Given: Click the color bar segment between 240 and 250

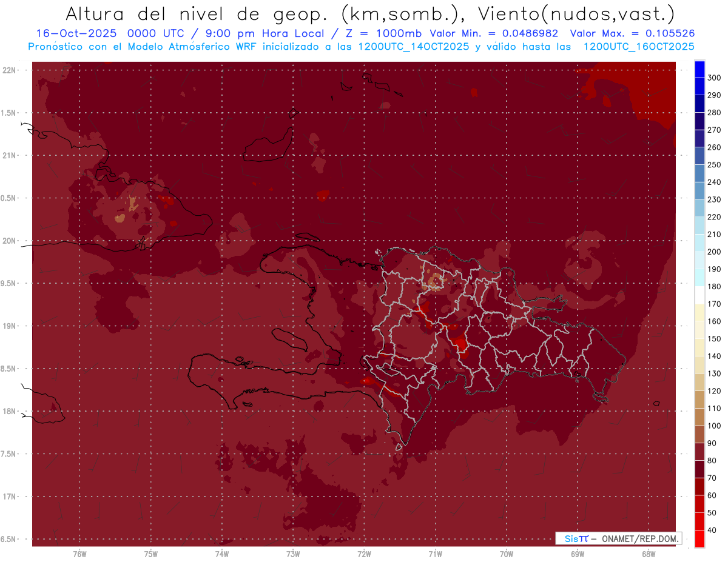Looking at the screenshot, I should [699, 173].
